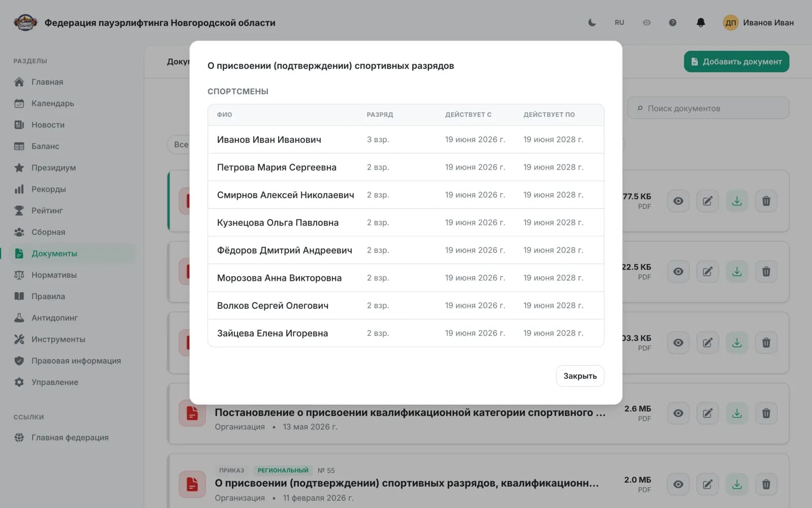Delete the 2.0 МБ № 55 document
This screenshot has width=812, height=508.
click(766, 485)
